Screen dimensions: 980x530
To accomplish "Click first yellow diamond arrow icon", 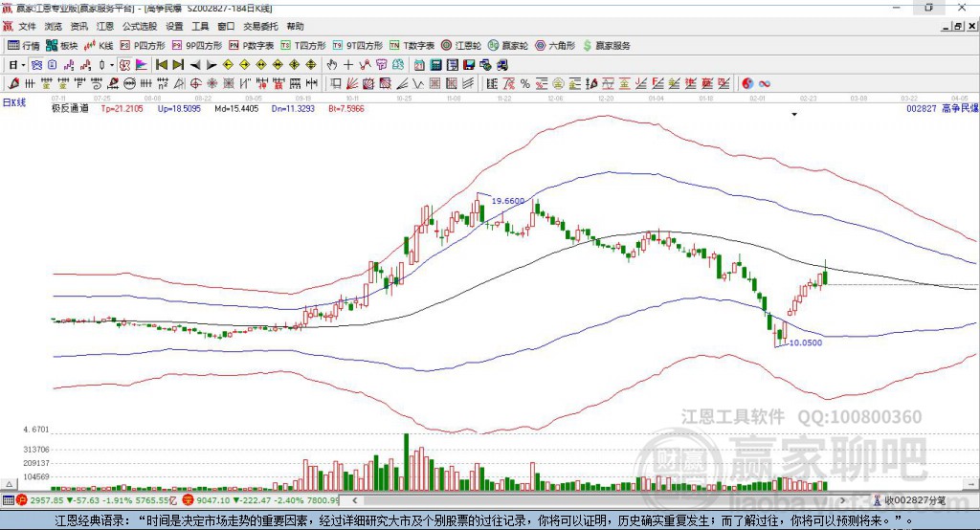I will [228, 64].
